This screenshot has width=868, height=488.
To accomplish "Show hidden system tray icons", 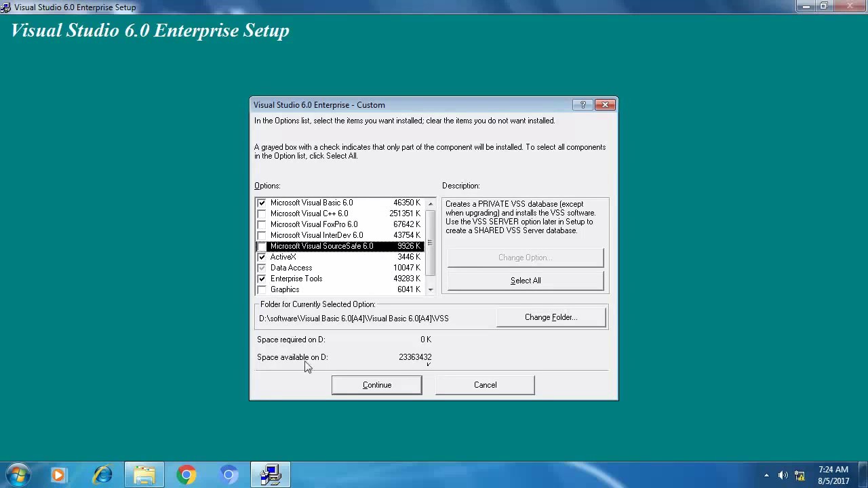I will click(766, 476).
